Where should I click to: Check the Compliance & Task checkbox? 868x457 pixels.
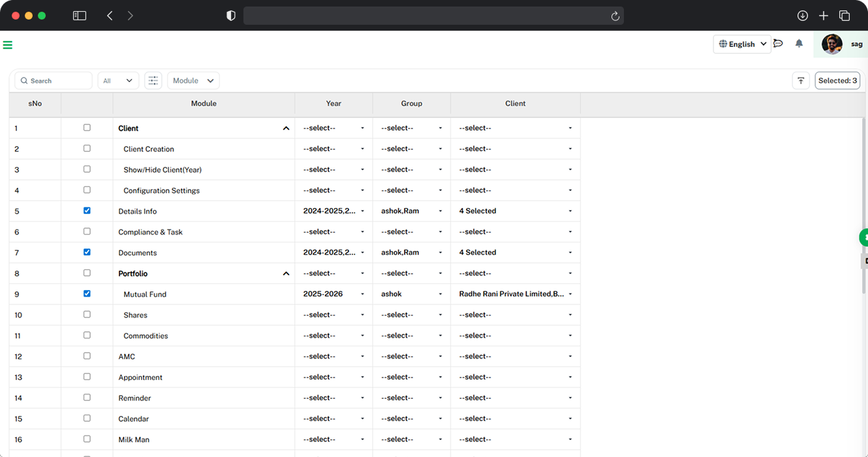[87, 231]
